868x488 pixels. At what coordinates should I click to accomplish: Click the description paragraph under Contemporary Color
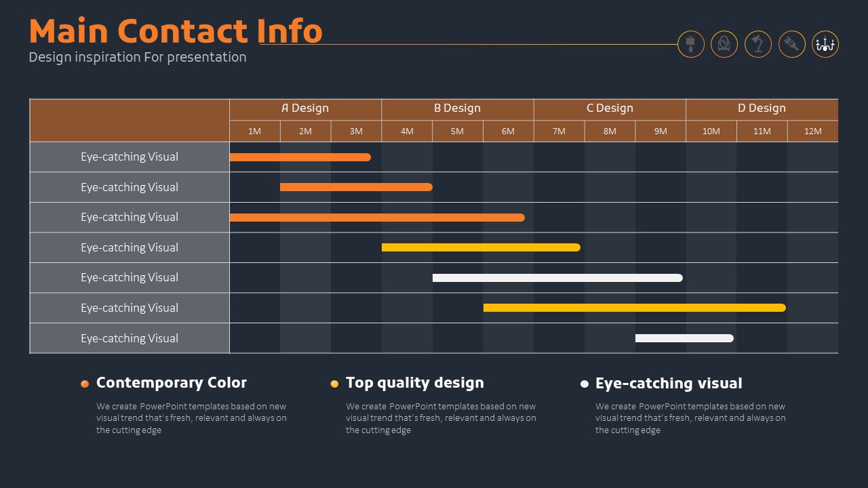(191, 418)
